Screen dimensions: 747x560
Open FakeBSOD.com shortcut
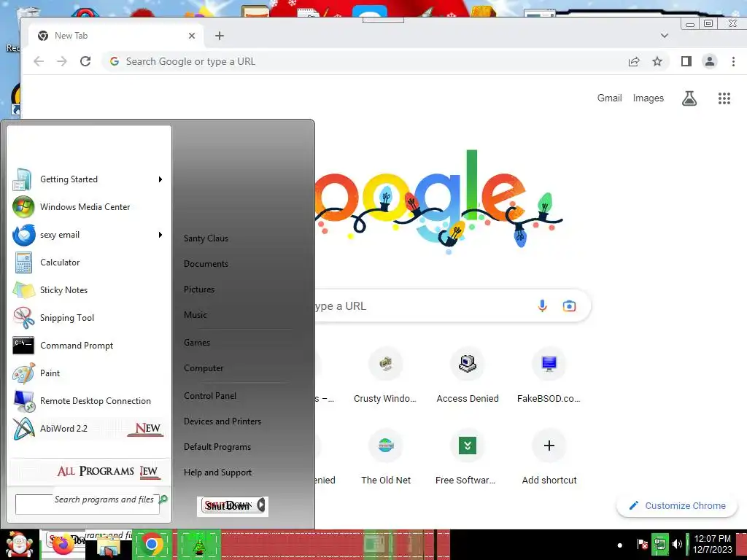click(549, 376)
